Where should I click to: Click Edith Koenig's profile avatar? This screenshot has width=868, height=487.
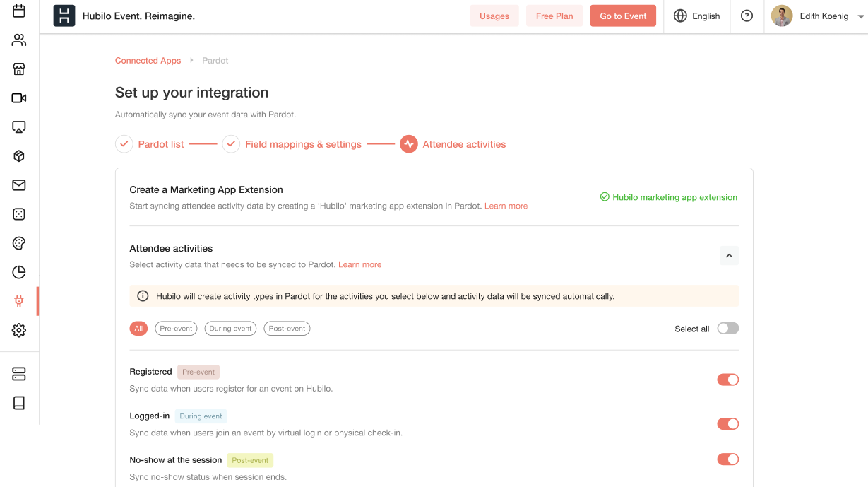(782, 16)
